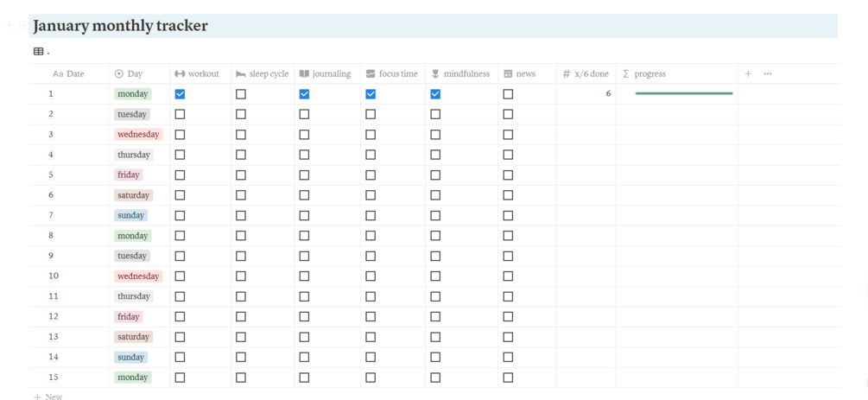Click the dumbbell icon in workout header

(x=180, y=73)
